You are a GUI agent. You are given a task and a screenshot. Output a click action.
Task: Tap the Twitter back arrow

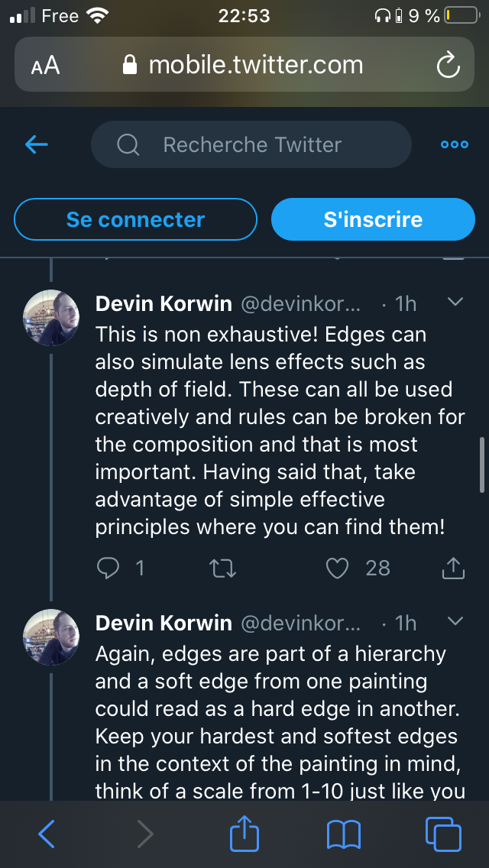[x=37, y=144]
